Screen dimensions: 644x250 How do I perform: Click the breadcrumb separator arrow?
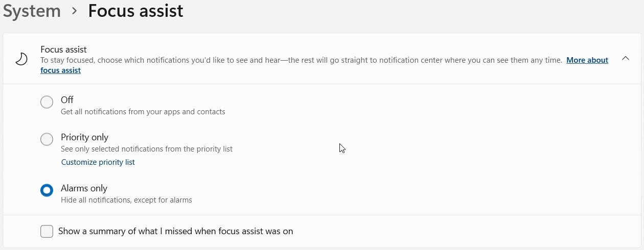[75, 11]
